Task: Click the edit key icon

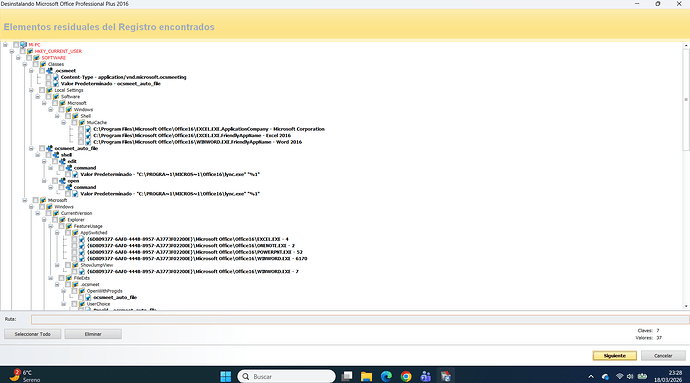Action: pyautogui.click(x=62, y=161)
